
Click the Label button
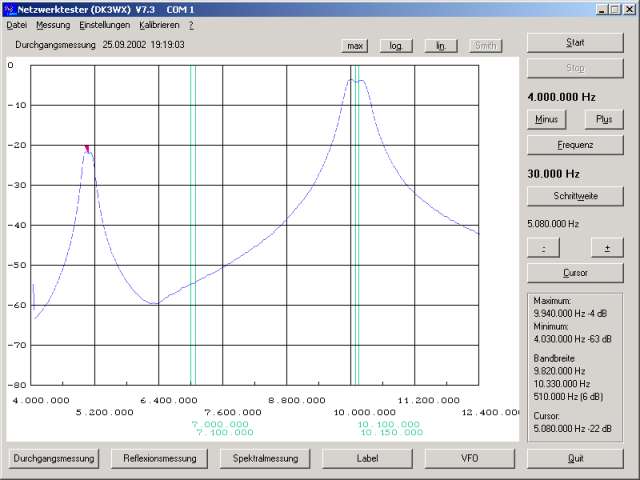[367, 459]
